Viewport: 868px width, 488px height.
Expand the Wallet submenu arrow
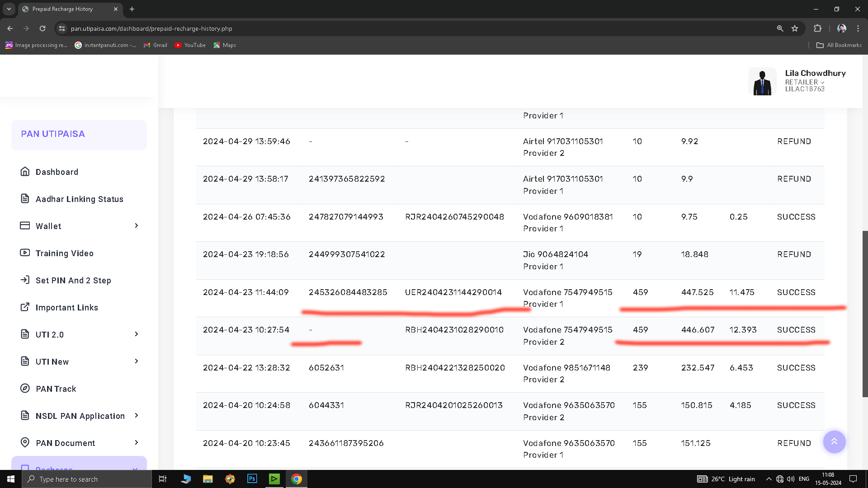(x=136, y=225)
